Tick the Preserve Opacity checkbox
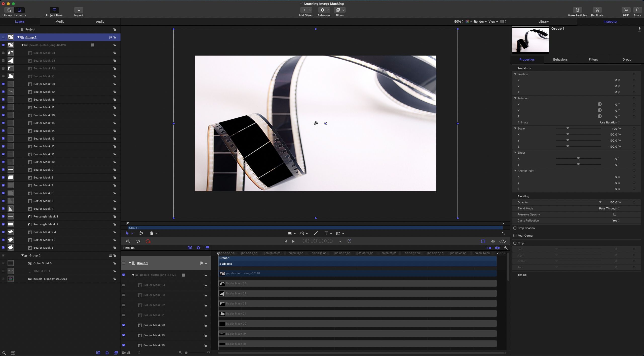The image size is (644, 356). click(x=615, y=214)
